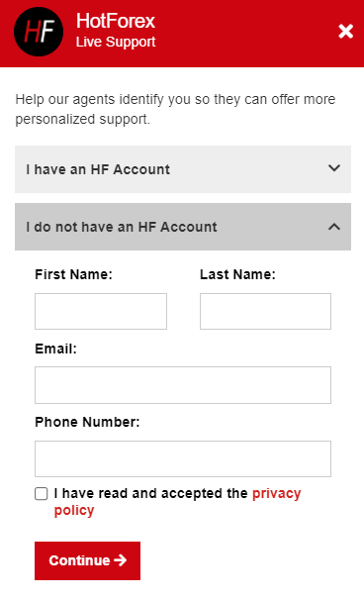Tick the privacy policy acceptance checkbox
Image resolution: width=364 pixels, height=601 pixels.
pyautogui.click(x=42, y=494)
